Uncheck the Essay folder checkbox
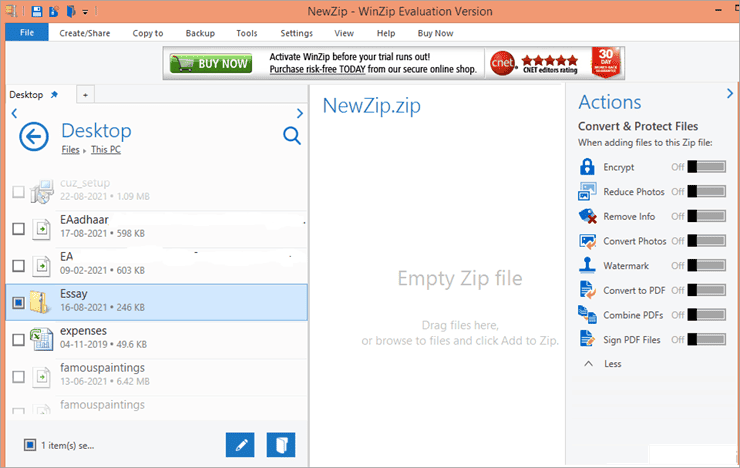 point(18,302)
